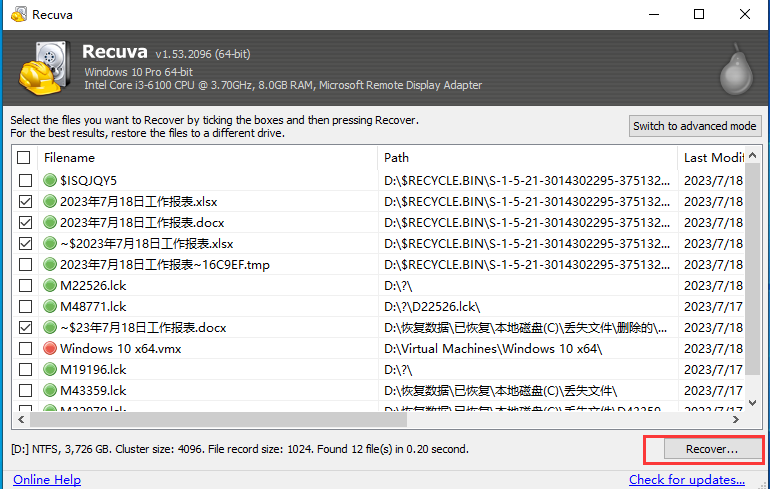
Task: Click Switch to advanced mode button
Action: (x=695, y=126)
